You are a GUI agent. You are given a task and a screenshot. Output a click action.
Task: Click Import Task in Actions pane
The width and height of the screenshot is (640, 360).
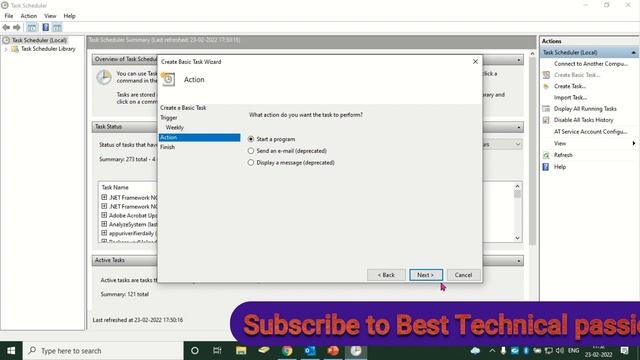(x=570, y=98)
